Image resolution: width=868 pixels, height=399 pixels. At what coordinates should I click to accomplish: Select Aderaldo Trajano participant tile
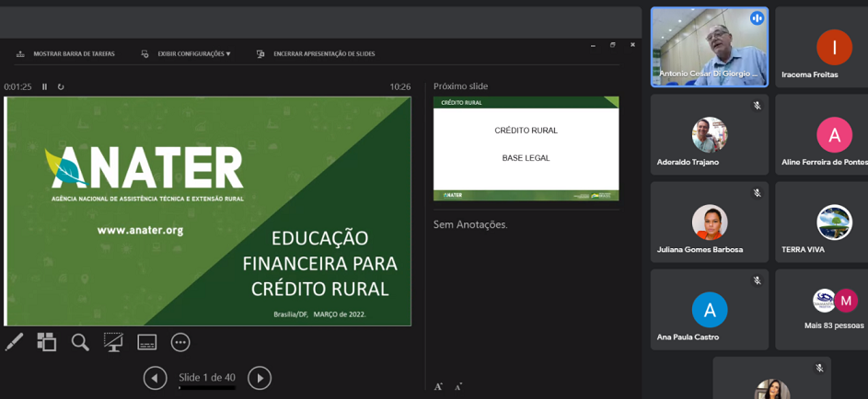(710, 134)
